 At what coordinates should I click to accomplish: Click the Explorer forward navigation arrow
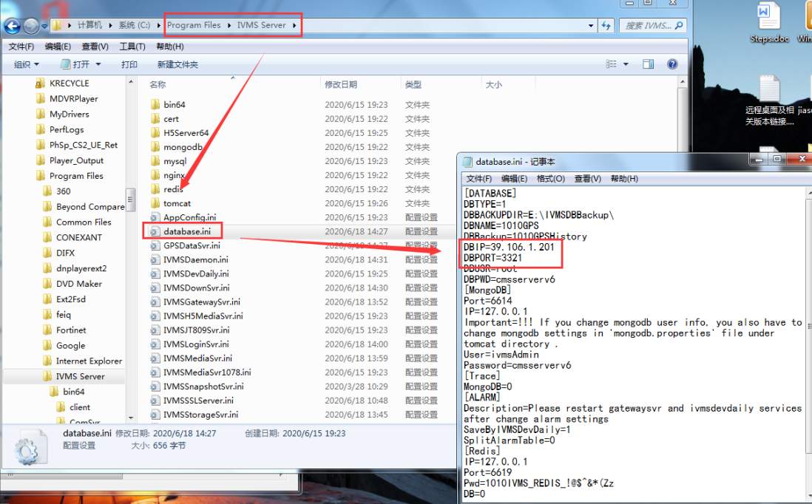[31, 25]
